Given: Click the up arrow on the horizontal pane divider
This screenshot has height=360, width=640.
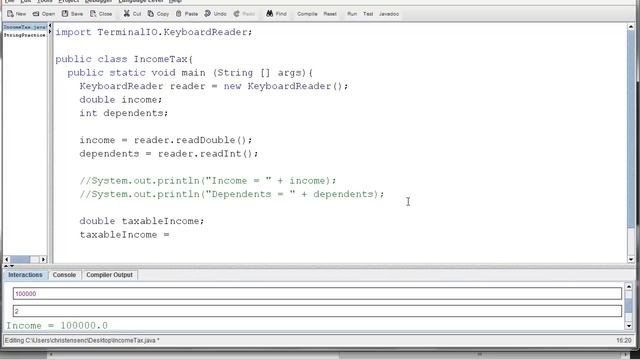Looking at the screenshot, I should pos(6,266).
